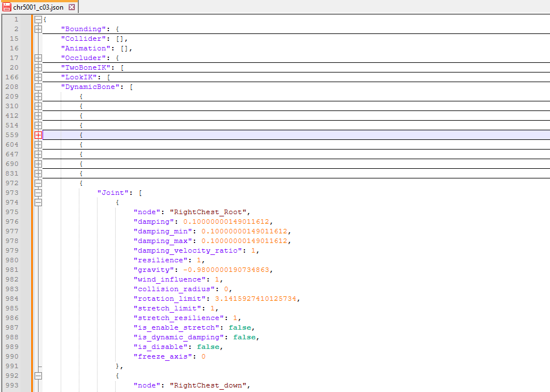Click the "freeze_axis" key
550x392 pixels.
[x=163, y=357]
